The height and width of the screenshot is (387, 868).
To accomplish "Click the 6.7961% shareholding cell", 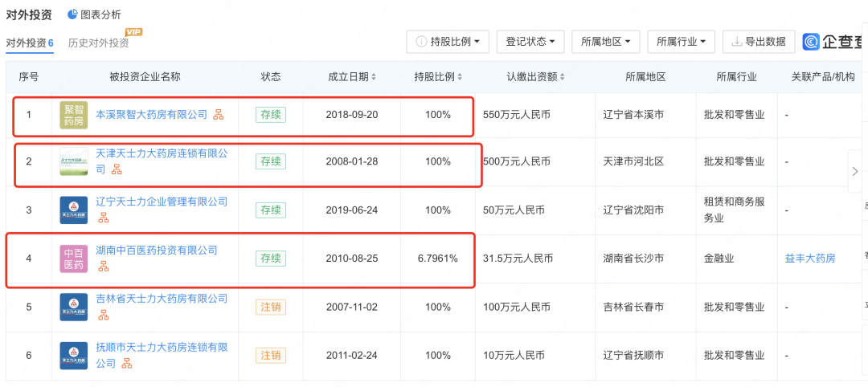I will click(x=438, y=259).
